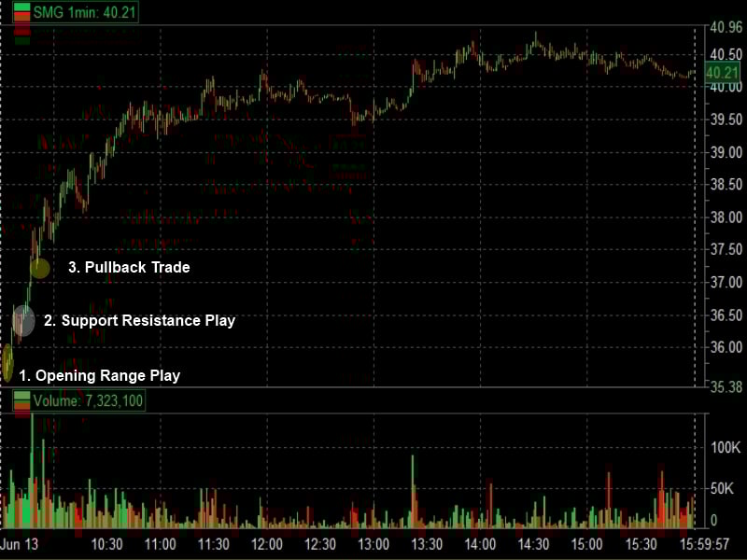Click the 37.50 price axis label
747x560 pixels.
point(726,249)
